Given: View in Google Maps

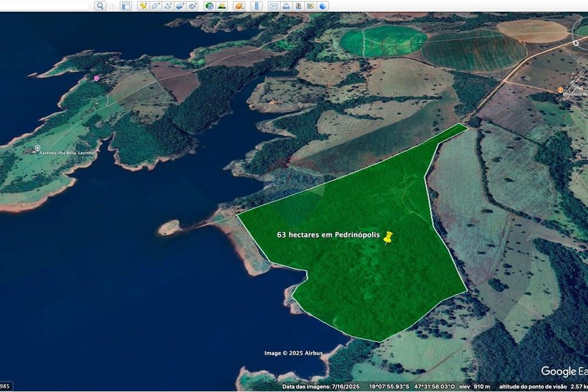Looking at the screenshot, I should (x=311, y=6).
